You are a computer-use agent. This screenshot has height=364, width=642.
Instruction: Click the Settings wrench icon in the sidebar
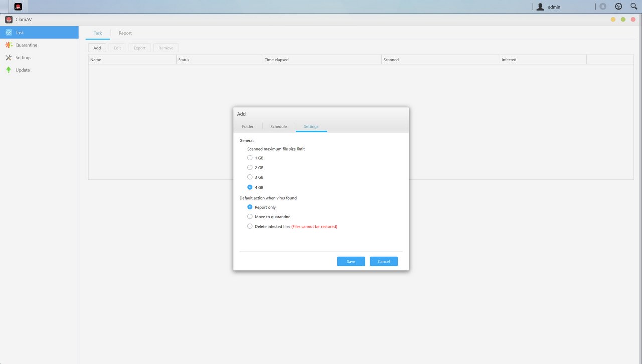pyautogui.click(x=9, y=57)
